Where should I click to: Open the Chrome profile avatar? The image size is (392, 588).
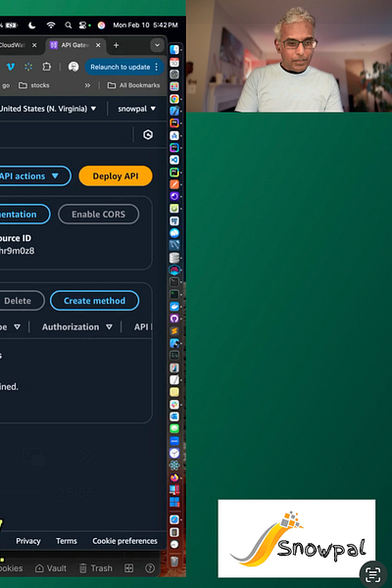(x=73, y=67)
